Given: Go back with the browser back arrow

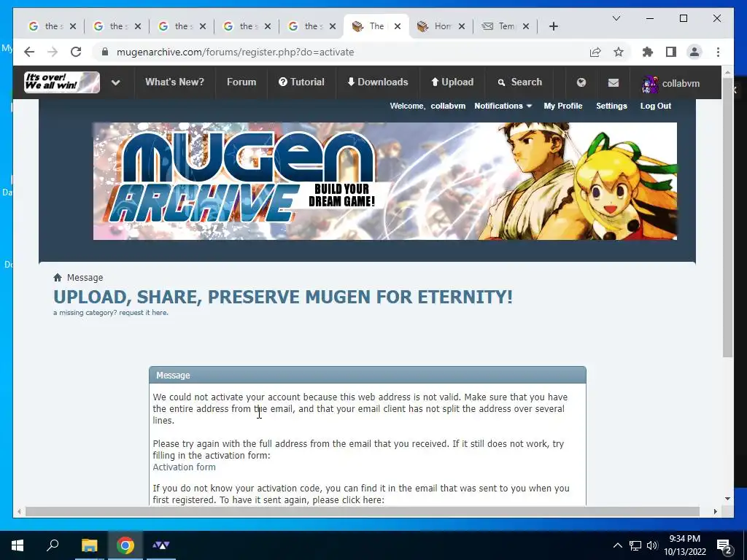Looking at the screenshot, I should click(29, 52).
